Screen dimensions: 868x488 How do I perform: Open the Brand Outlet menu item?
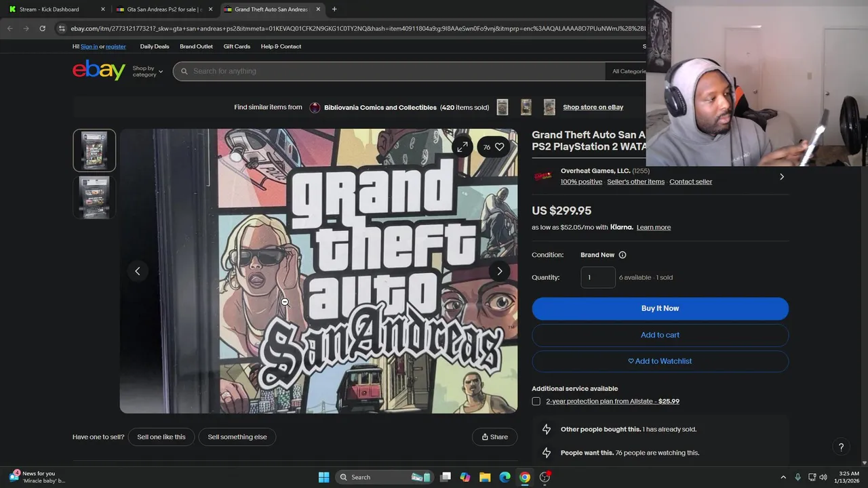pos(196,46)
